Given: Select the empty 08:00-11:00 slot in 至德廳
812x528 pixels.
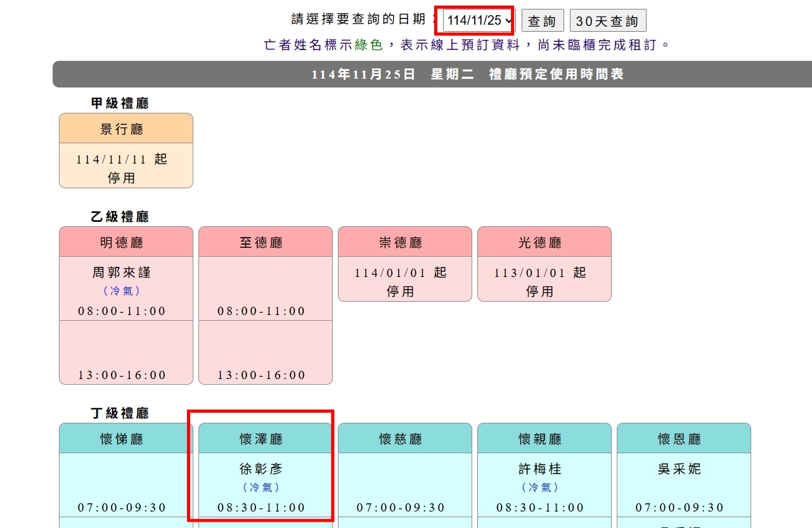Looking at the screenshot, I should point(265,289).
